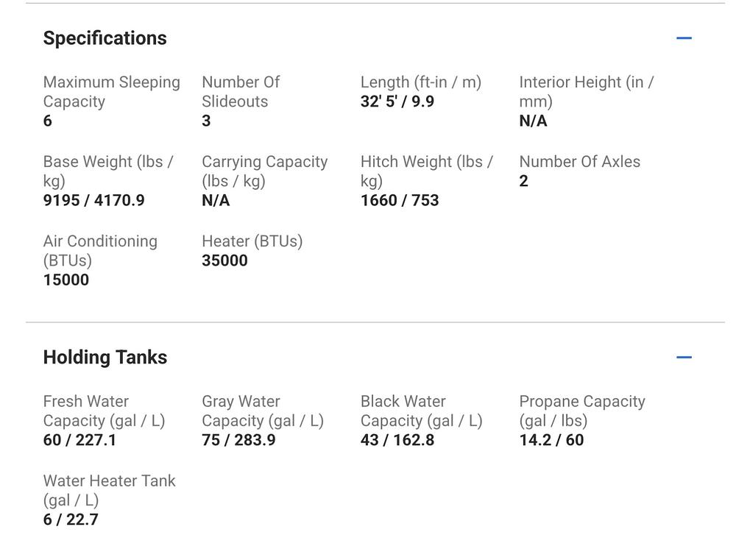The width and height of the screenshot is (736, 560).
Task: Select the water heater tank value 6 / 22.7
Action: (x=71, y=520)
